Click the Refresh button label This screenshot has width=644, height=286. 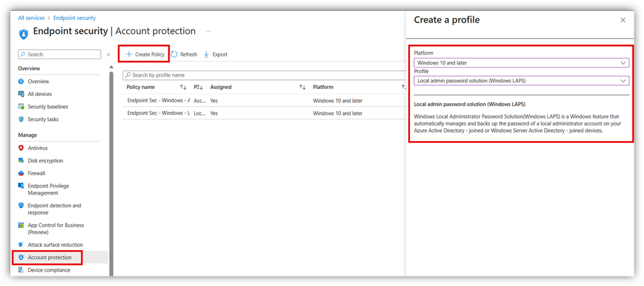[188, 54]
